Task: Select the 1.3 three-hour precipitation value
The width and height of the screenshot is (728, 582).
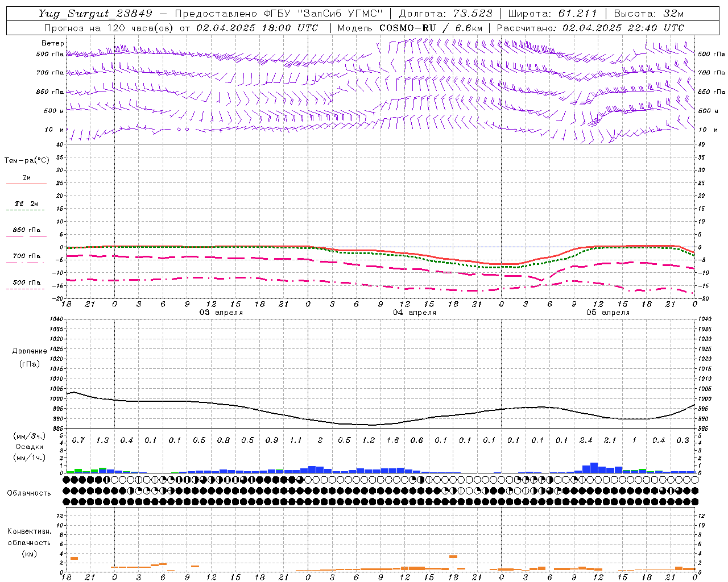Action: coord(102,440)
